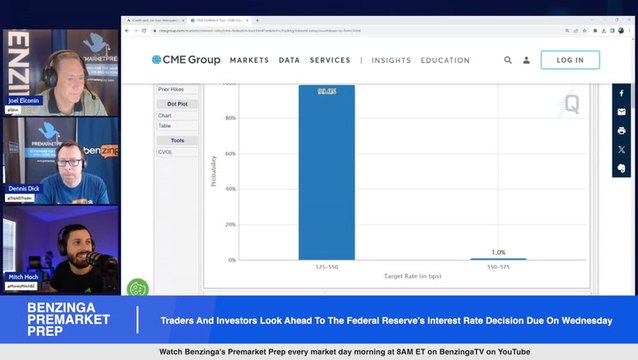
Task: Select the Dot Plot Chart option
Action: pyautogui.click(x=177, y=116)
